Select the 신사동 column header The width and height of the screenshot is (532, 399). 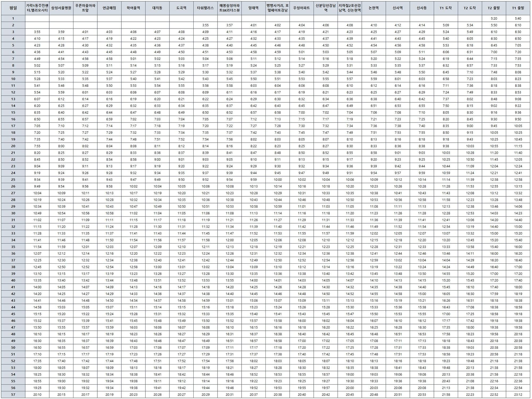click(x=422, y=8)
